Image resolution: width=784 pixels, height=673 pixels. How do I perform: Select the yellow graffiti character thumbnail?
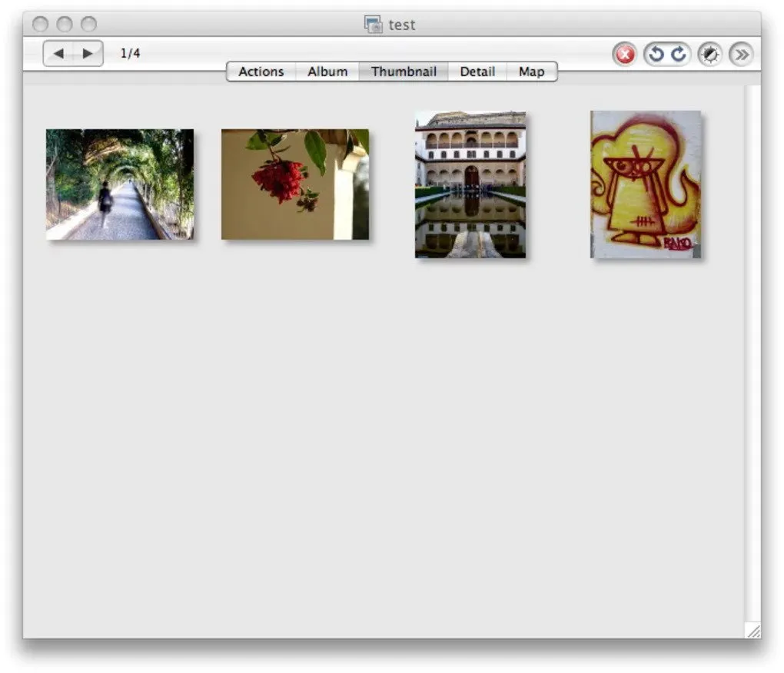[646, 184]
